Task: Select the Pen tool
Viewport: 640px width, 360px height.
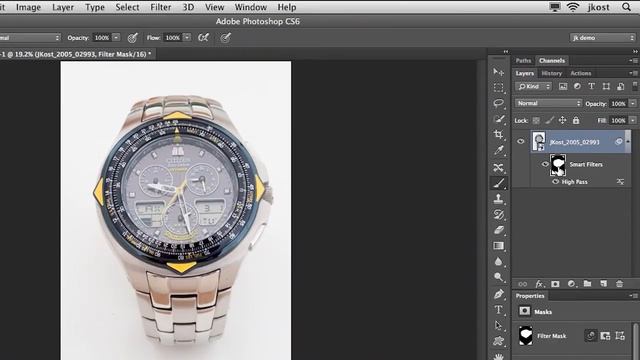Action: (498, 294)
